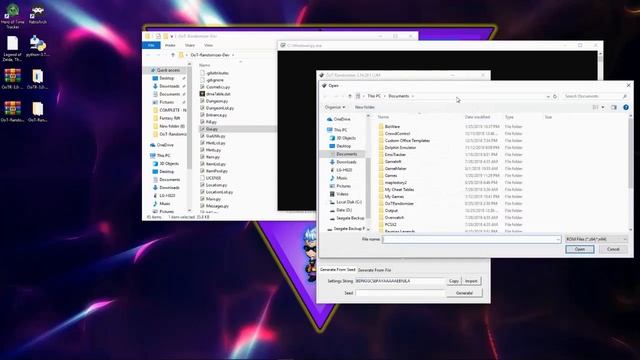Click Home tab in Explorer ribbon
Screen dimensions: 640x360
(170, 45)
